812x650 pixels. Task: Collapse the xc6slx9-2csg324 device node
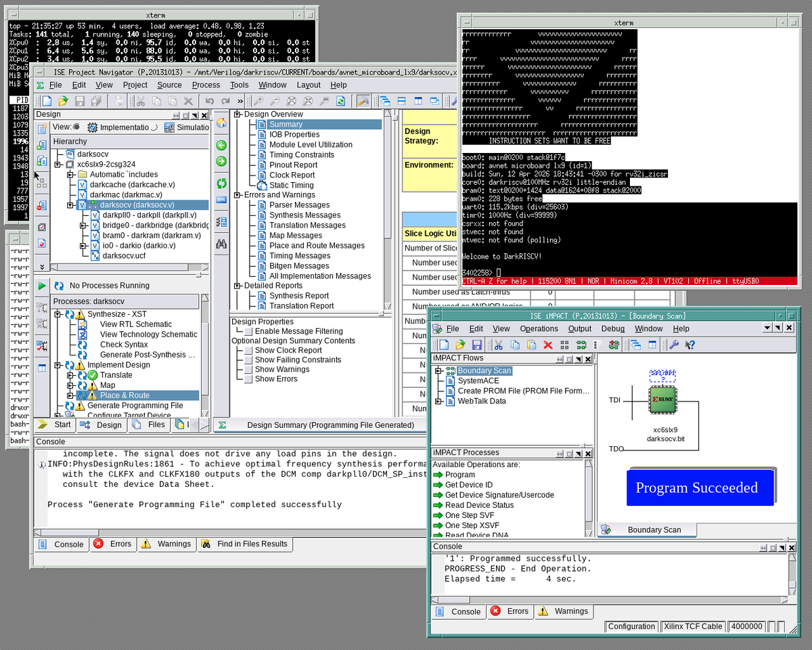coord(58,165)
